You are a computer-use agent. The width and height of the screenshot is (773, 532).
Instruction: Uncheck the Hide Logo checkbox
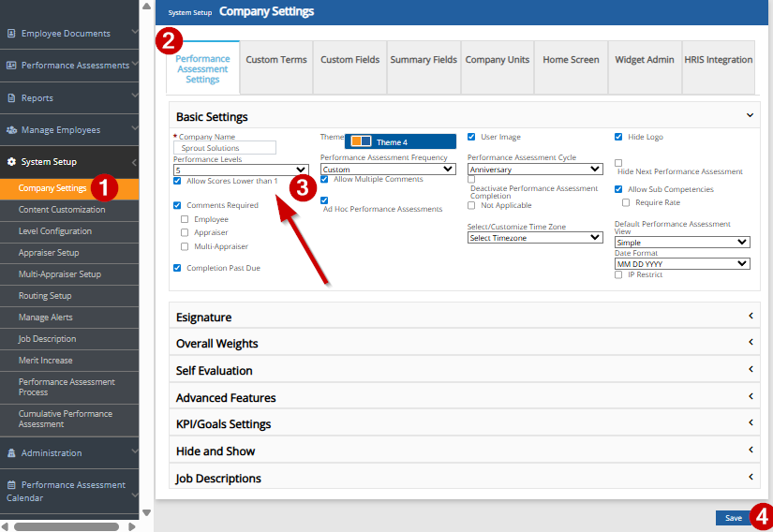point(618,137)
